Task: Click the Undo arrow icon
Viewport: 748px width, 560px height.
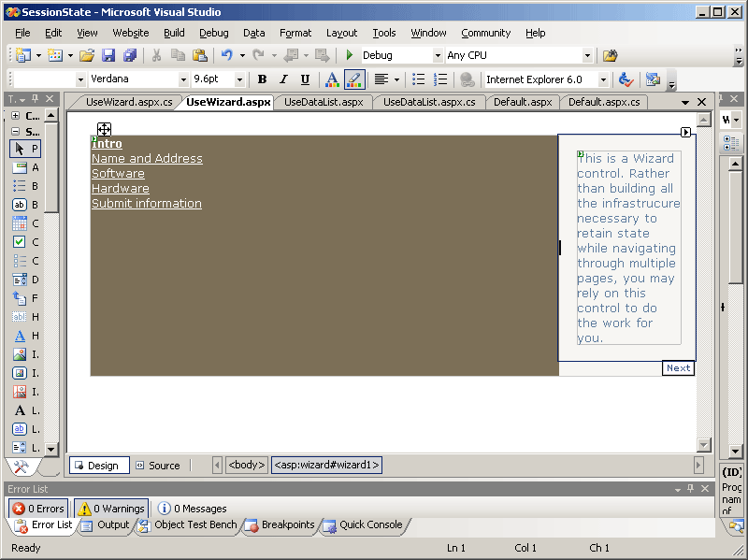Action: coord(227,56)
